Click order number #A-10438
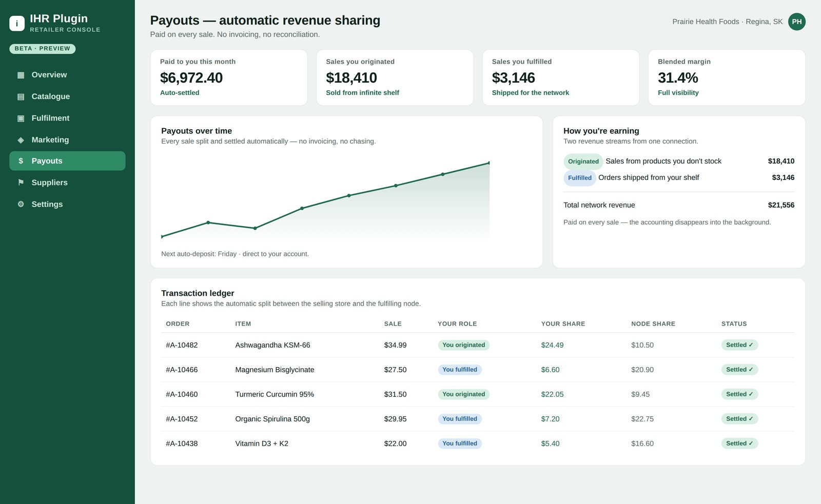The image size is (821, 504). [x=182, y=443]
